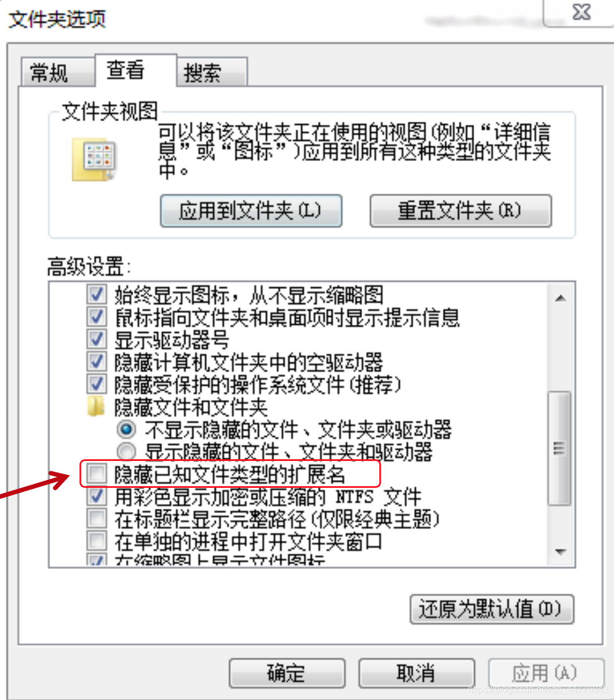The height and width of the screenshot is (700, 614).
Task: Click 还原为默认值(D) button
Action: (x=492, y=609)
